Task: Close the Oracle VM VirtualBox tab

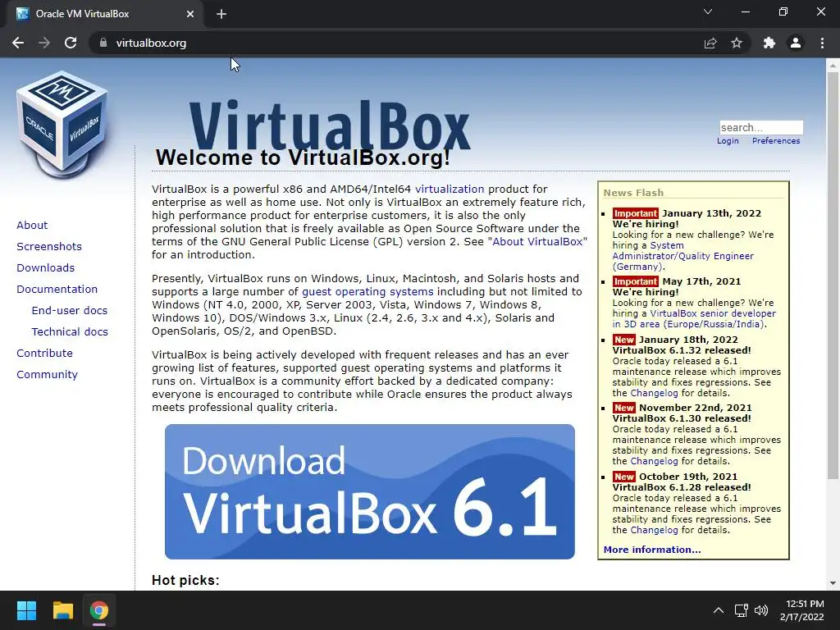Action: pos(190,14)
